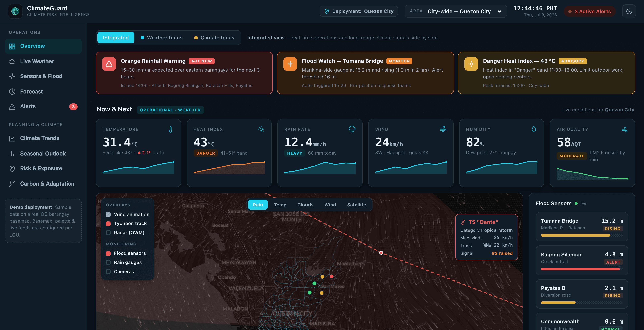Click Flood Watch orange plus icon

[x=290, y=64]
